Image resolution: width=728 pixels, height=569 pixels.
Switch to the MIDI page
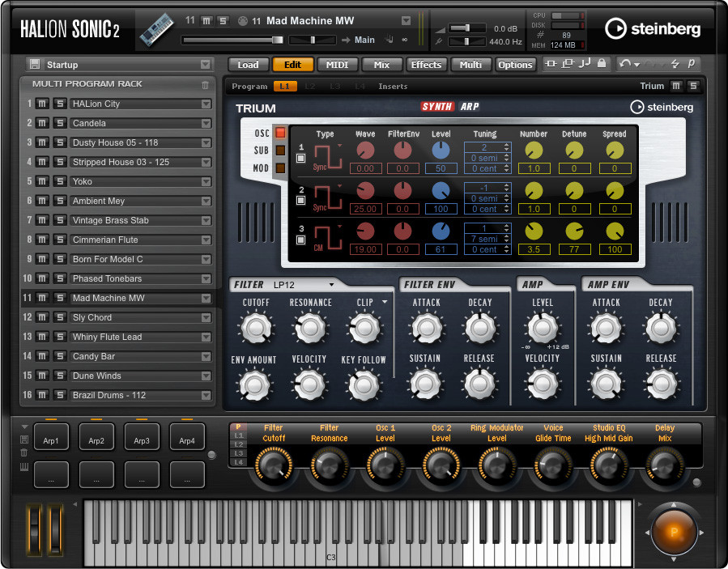coord(337,65)
